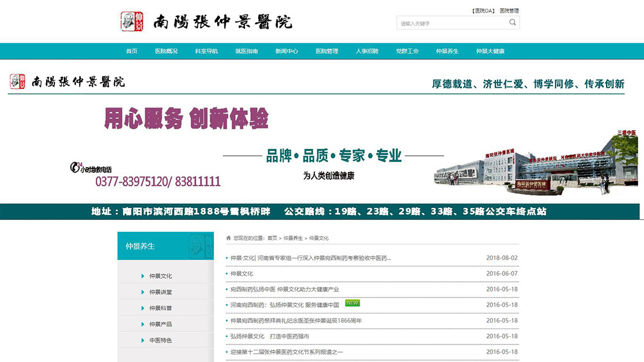Image resolution: width=644 pixels, height=362 pixels.
Task: Click the 医院OA link at top right
Action: pos(483,11)
